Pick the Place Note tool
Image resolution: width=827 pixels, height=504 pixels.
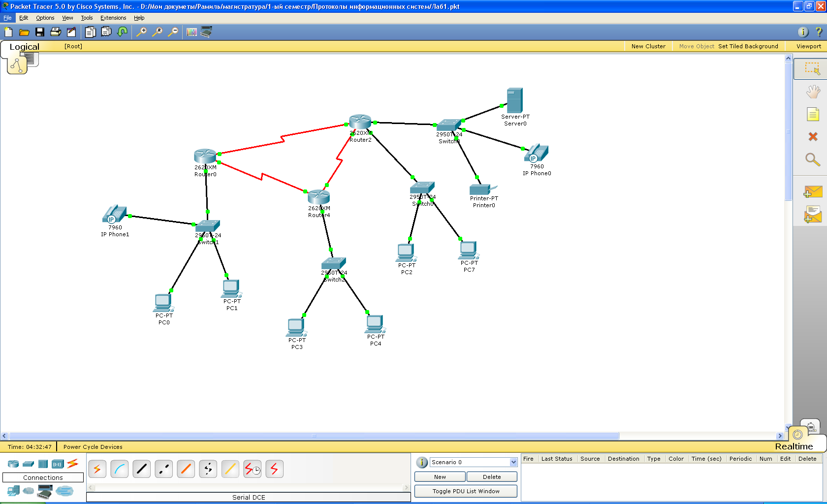[x=813, y=114]
